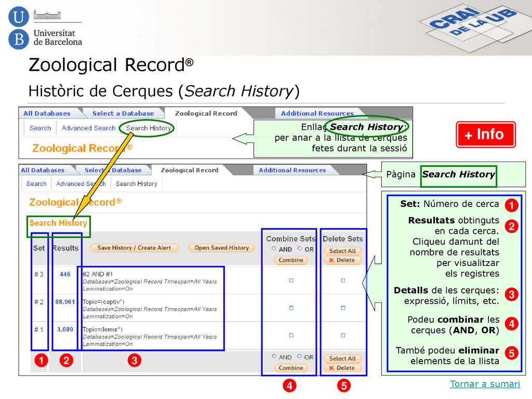Tick the delete checkbox for set #1
532x399 pixels.
[x=343, y=335]
